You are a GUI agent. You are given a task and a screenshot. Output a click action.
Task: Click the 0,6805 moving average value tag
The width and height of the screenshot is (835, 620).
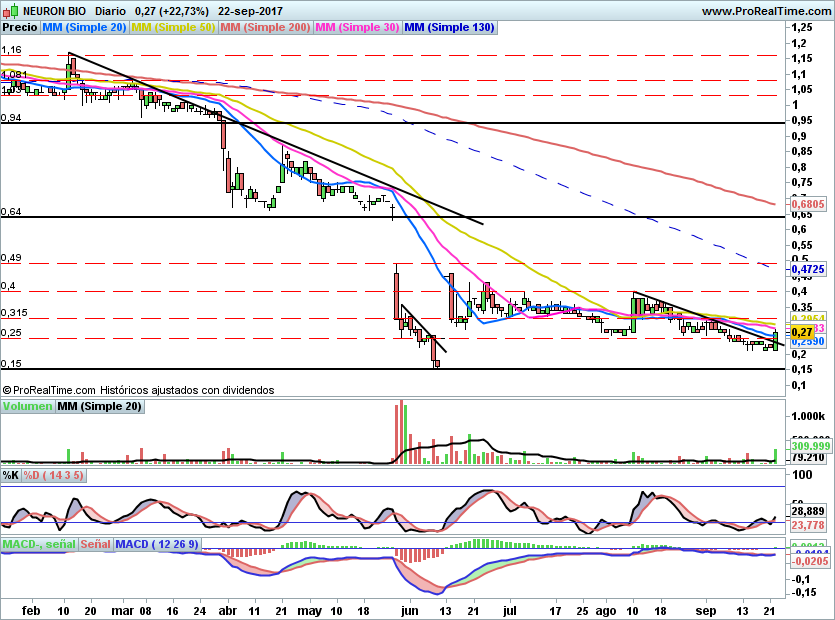coord(806,204)
